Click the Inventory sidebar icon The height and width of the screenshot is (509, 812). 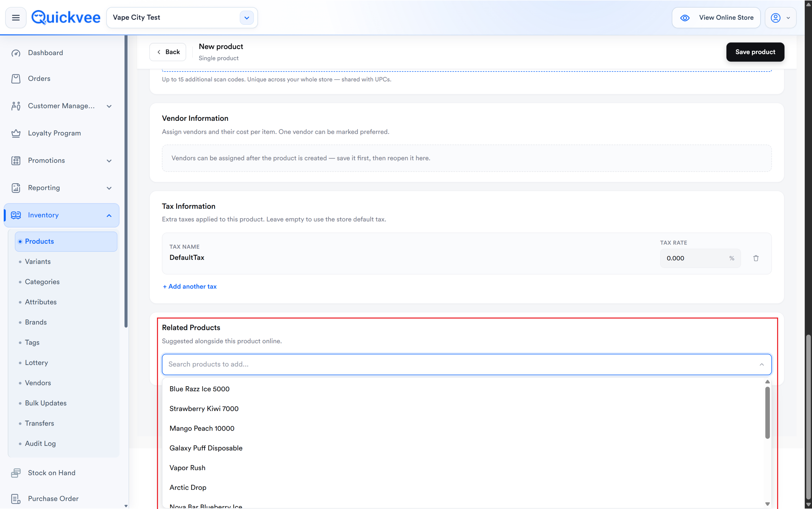[x=16, y=215]
